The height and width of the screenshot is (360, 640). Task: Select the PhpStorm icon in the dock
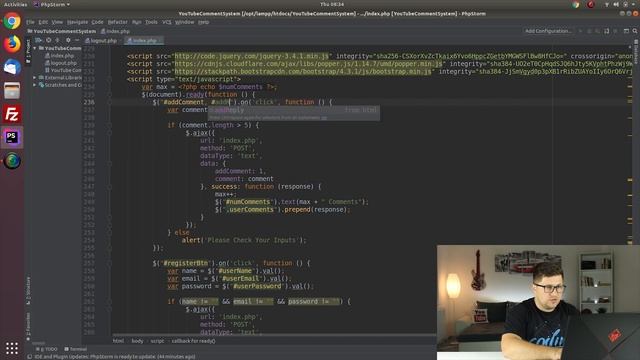[12, 138]
